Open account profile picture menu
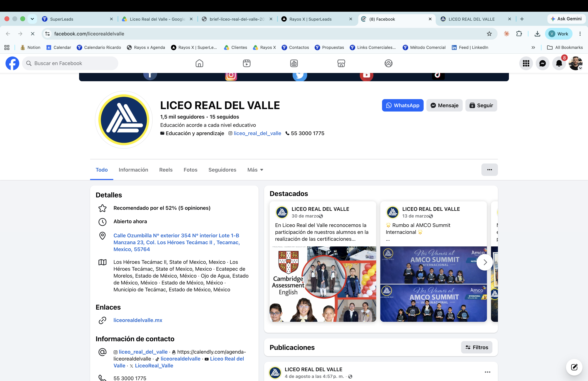The height and width of the screenshot is (381, 588). (x=575, y=63)
